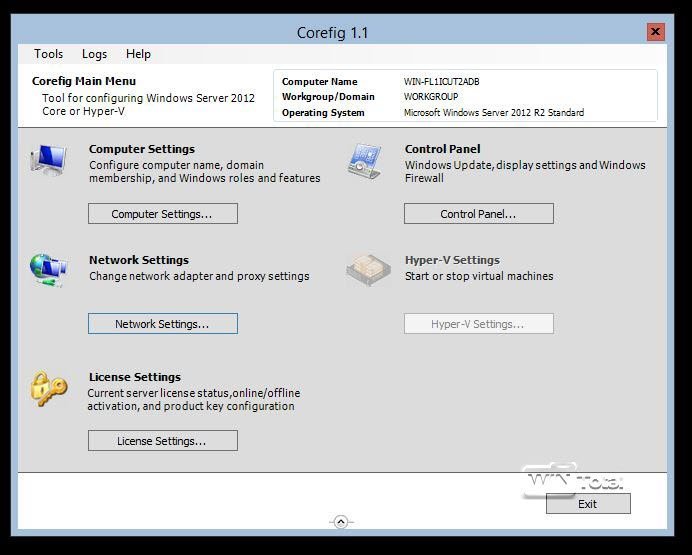Click the Exit button
Screen dimensions: 692x555
click(x=588, y=503)
